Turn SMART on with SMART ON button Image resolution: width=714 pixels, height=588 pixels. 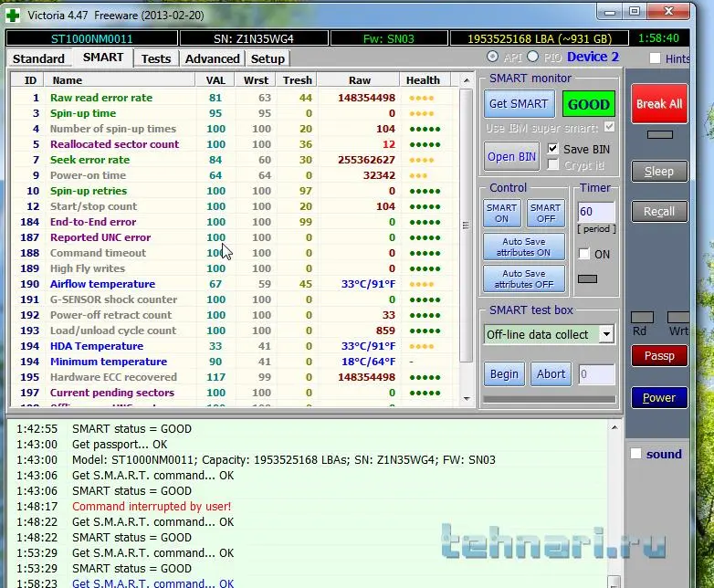point(501,213)
